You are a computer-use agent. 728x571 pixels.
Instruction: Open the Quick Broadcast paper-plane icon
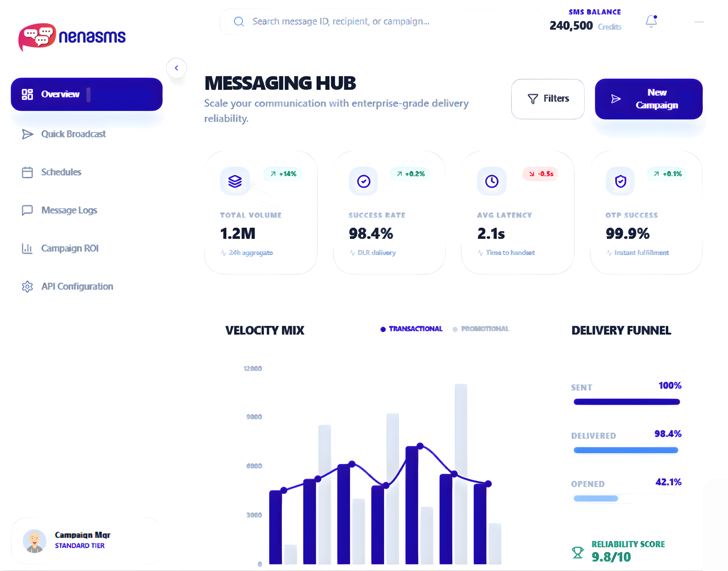tap(27, 134)
